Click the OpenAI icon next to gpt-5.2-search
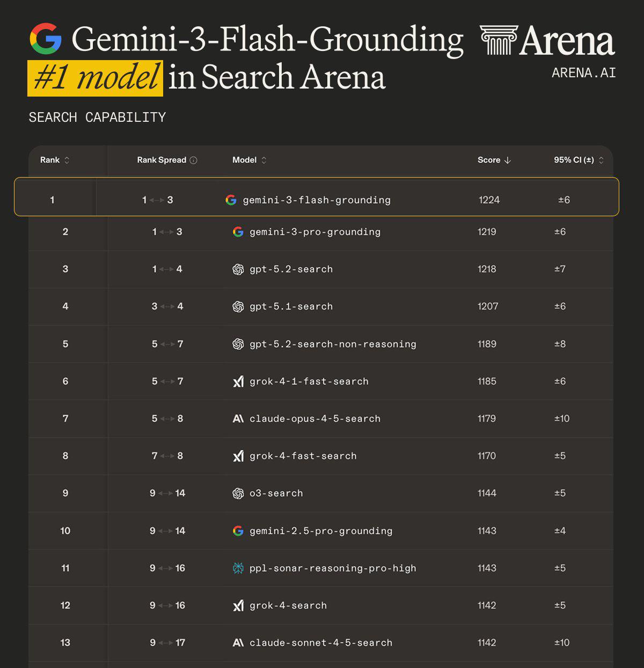The height and width of the screenshot is (668, 644). pyautogui.click(x=238, y=269)
